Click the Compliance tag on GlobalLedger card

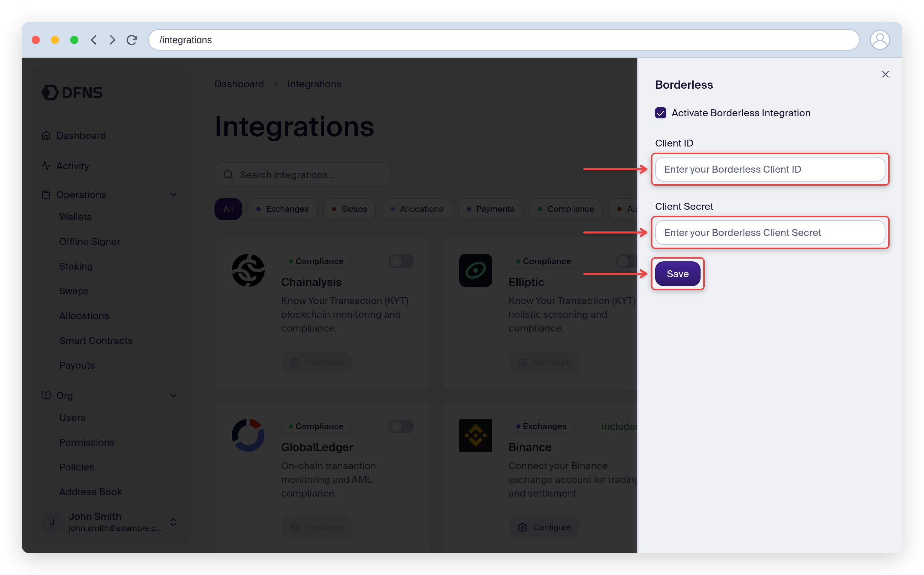coord(316,426)
